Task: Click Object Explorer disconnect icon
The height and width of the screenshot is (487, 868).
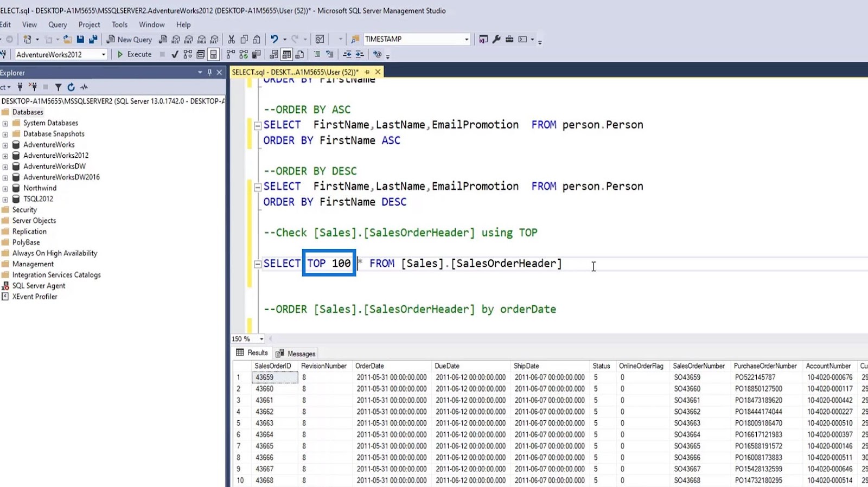Action: (33, 87)
